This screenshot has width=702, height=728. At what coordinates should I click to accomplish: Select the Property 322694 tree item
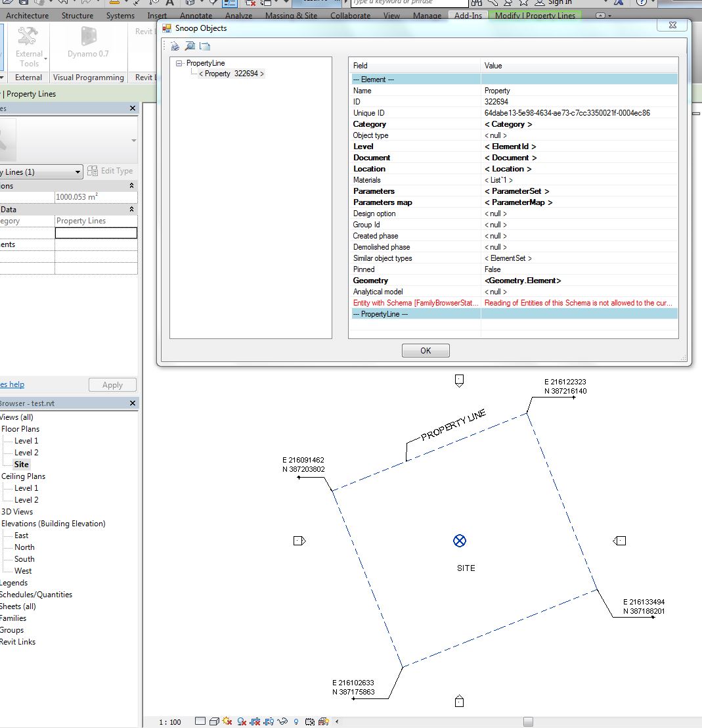[231, 74]
